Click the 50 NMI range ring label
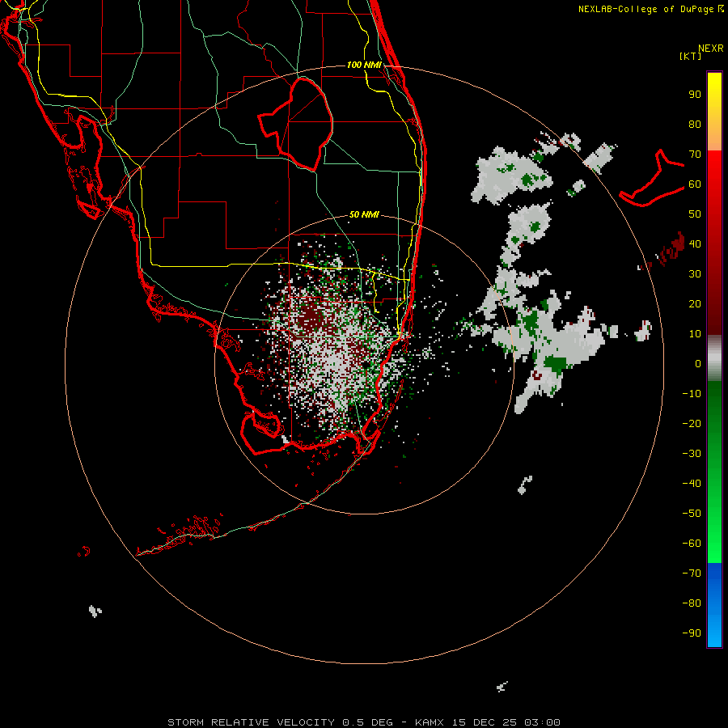The height and width of the screenshot is (728, 728). point(364,214)
